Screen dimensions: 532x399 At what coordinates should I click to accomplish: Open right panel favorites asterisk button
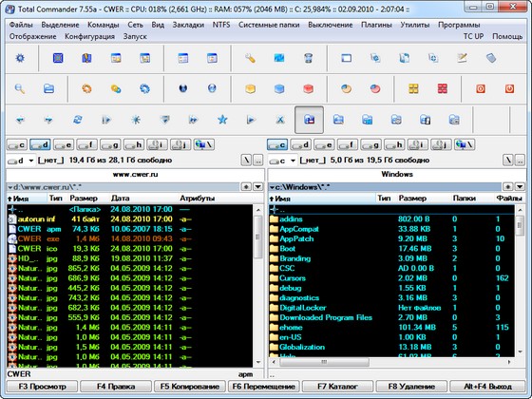[x=507, y=187]
